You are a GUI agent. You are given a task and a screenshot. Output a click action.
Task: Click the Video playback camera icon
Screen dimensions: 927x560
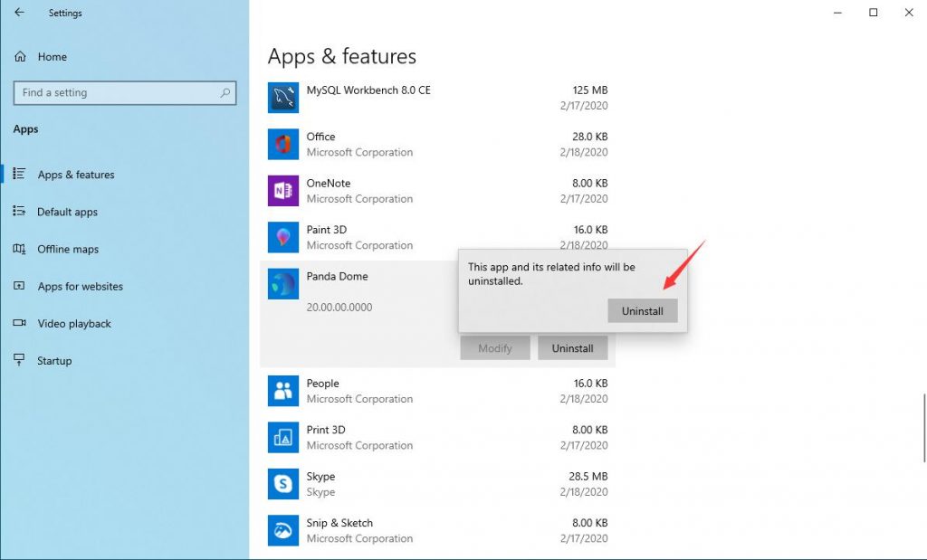coord(19,323)
